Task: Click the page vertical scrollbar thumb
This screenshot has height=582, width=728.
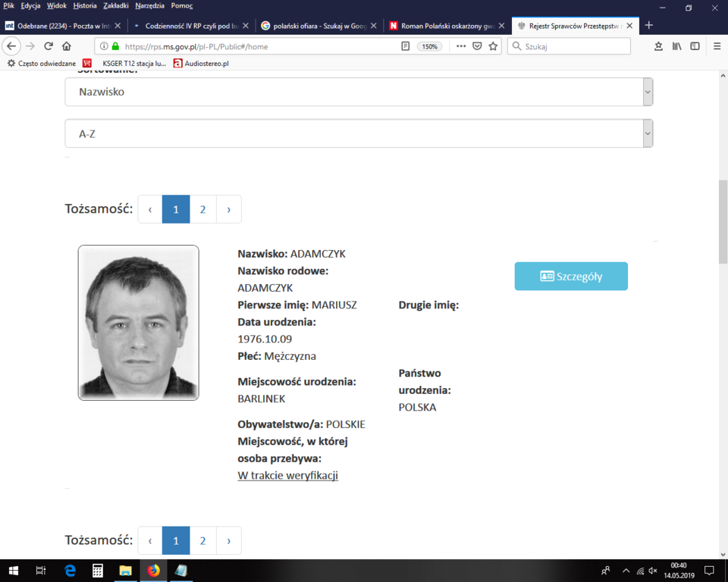Action: click(723, 222)
